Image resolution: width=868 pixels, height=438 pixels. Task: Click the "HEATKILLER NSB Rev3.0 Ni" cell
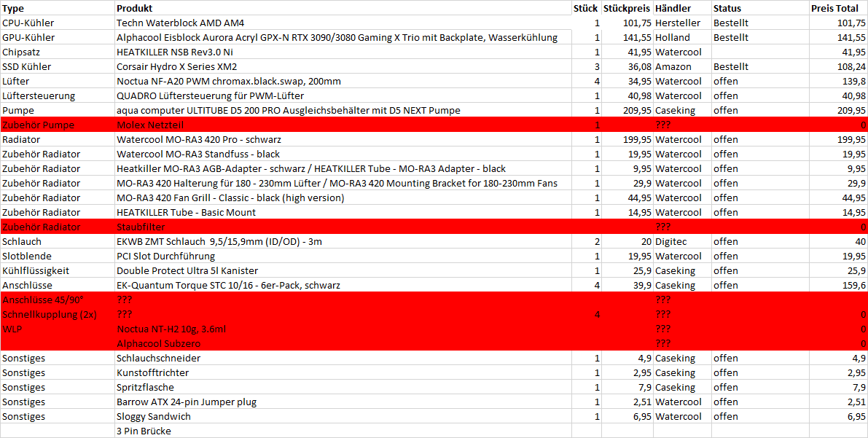[x=343, y=52]
